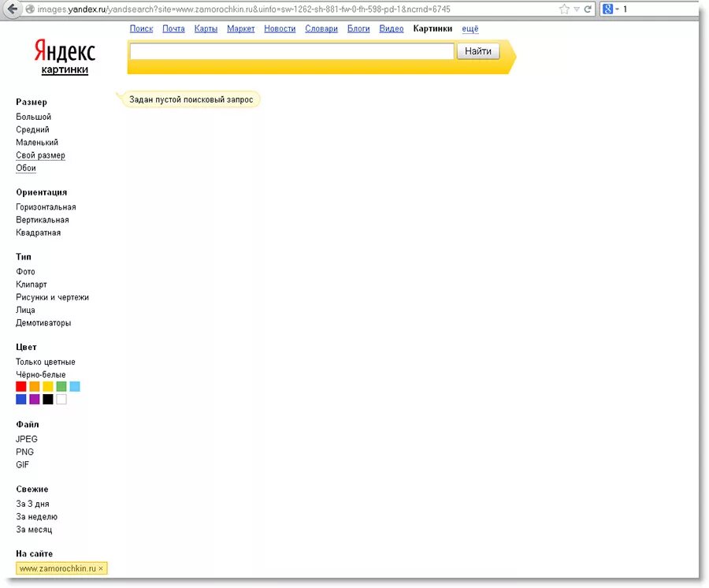Go to Маркет service
The image size is (709, 588).
pos(240,28)
